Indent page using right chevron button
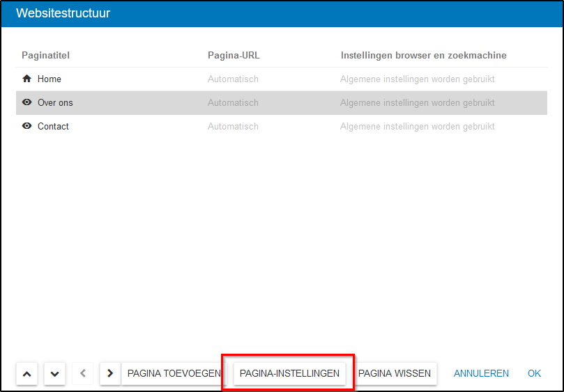Screen dimensions: 564x392 click(x=110, y=374)
